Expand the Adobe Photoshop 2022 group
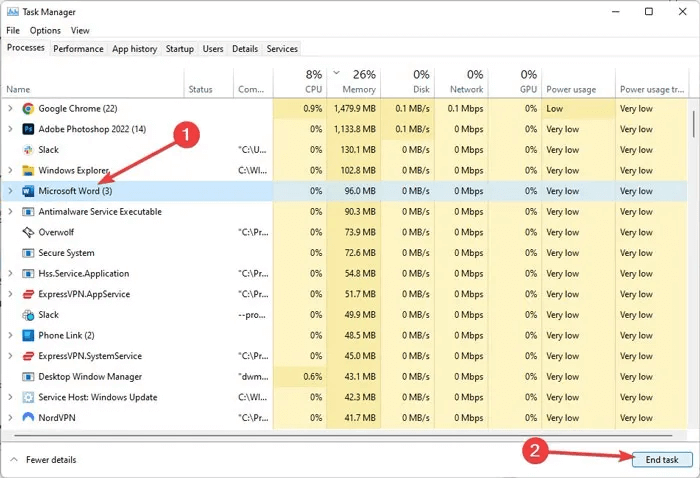Image resolution: width=700 pixels, height=478 pixels. coord(10,129)
